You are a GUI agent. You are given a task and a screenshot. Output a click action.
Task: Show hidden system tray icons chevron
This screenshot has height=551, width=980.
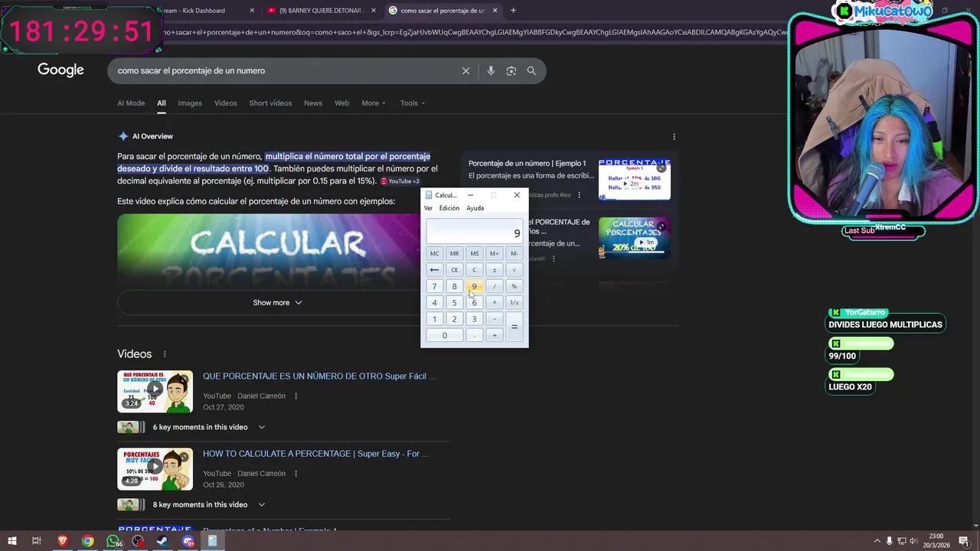tap(877, 541)
